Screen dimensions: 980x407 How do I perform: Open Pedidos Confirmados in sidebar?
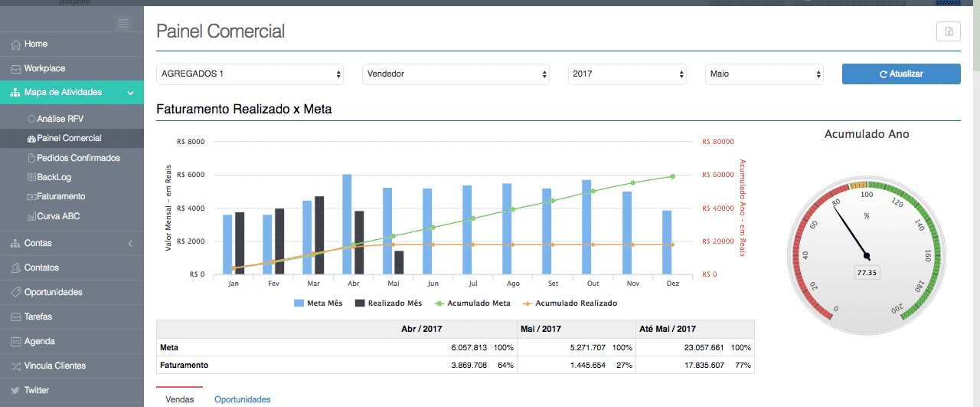point(78,158)
